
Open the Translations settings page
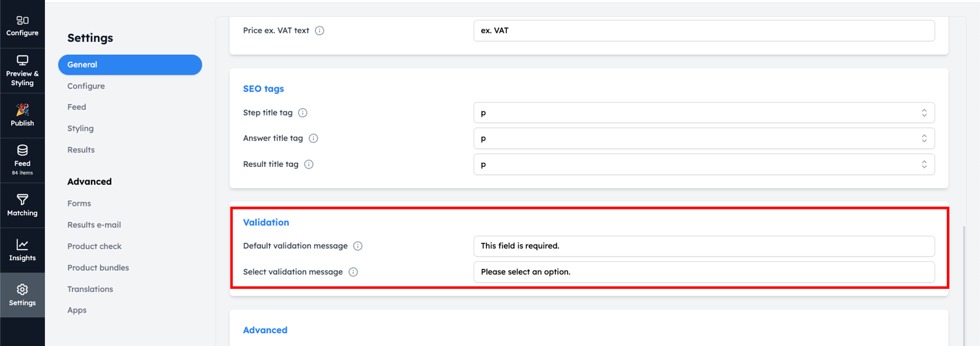(x=90, y=289)
